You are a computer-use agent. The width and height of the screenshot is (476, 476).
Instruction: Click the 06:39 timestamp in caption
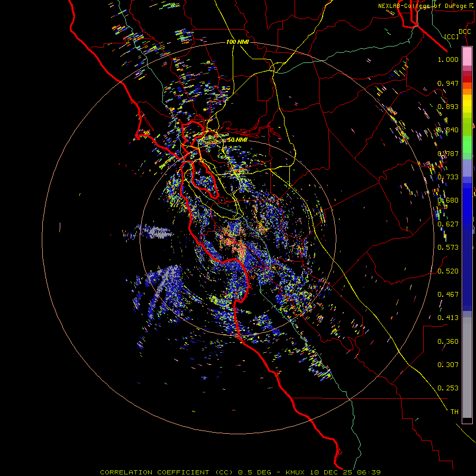point(369,472)
